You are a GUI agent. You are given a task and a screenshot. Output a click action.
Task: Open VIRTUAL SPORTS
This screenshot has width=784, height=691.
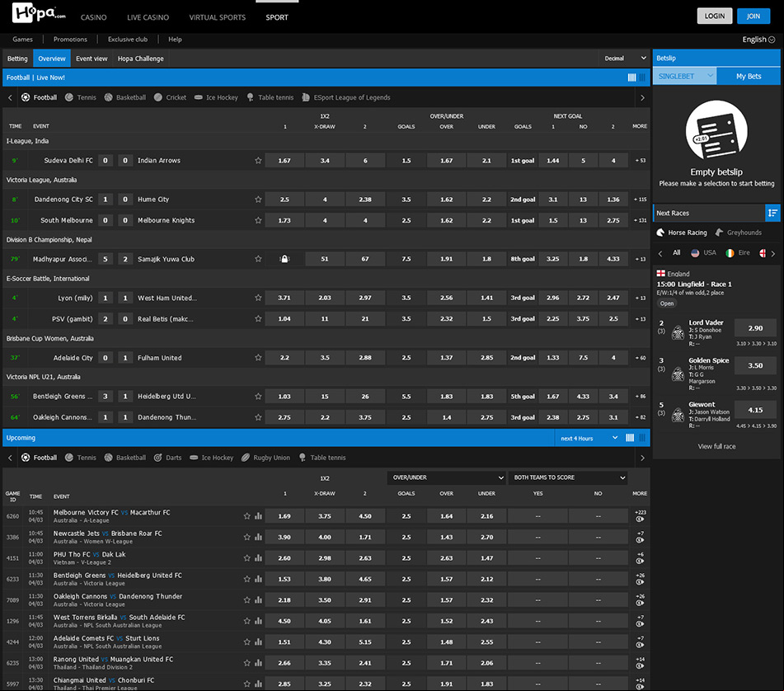218,17
